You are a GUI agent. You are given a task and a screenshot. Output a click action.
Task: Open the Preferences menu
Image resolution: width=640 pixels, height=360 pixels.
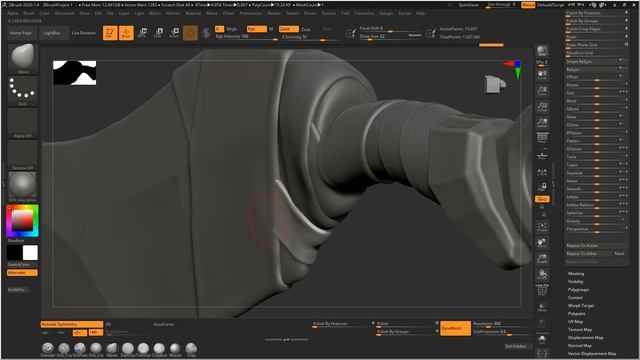click(251, 13)
